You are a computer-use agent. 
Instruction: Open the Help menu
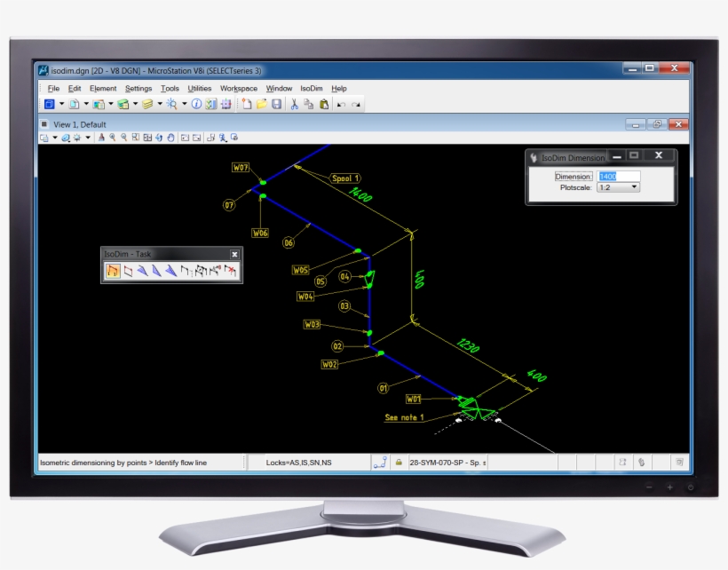point(339,88)
